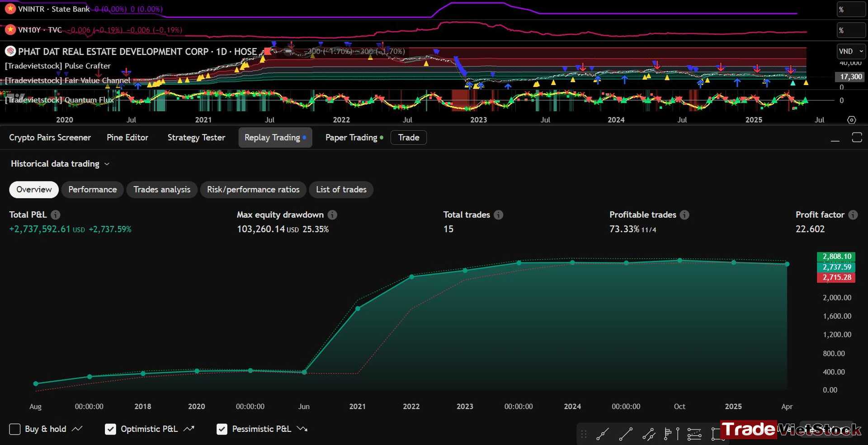Grab the drawing toolbar drag handle

pyautogui.click(x=584, y=434)
